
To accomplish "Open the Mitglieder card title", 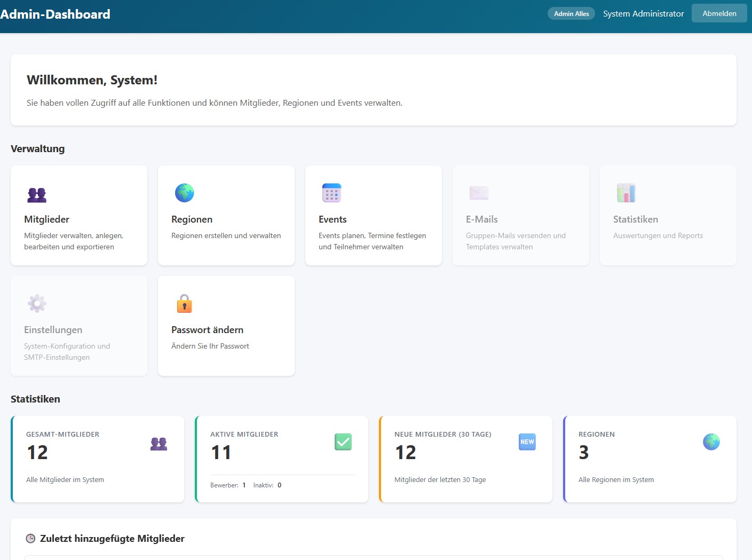I will 47,219.
